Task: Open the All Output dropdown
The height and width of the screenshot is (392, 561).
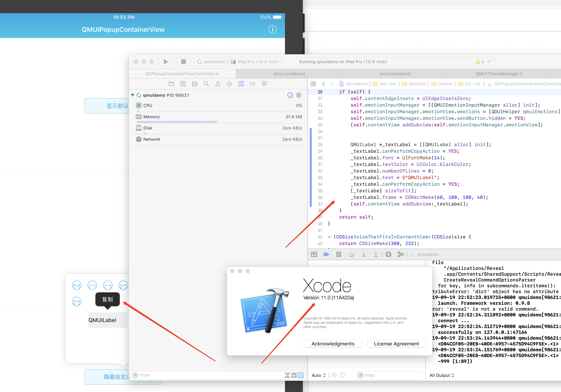Action: pyautogui.click(x=442, y=375)
